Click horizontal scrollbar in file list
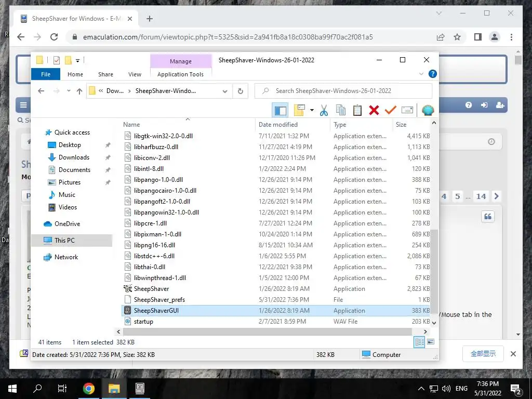This screenshot has height=399, width=532. click(267, 332)
